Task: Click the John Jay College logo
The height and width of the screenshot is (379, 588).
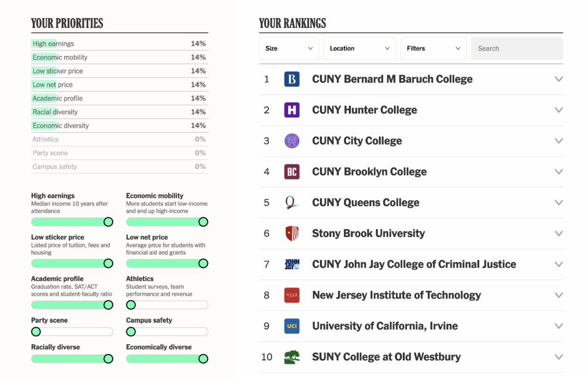Action: (x=292, y=264)
